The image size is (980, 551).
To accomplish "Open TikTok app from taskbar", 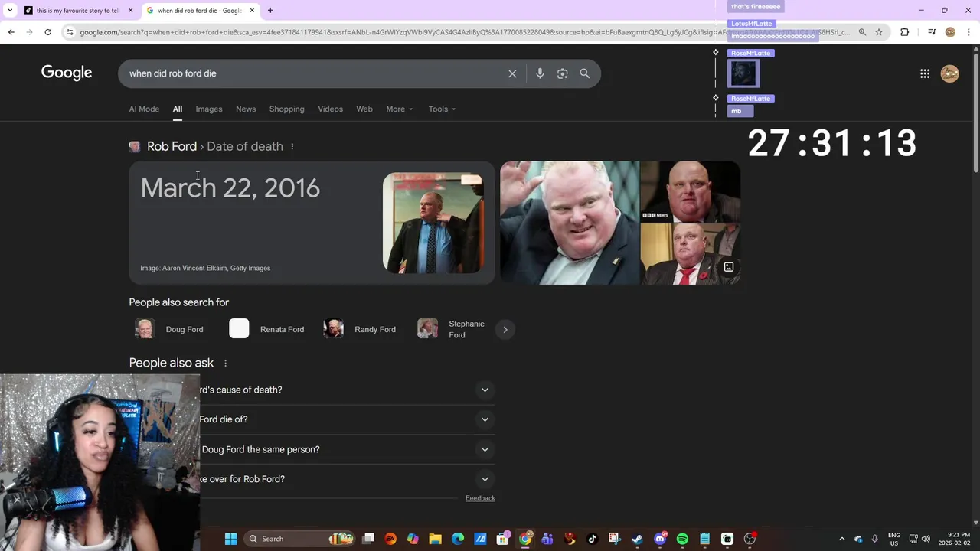I will tap(592, 539).
